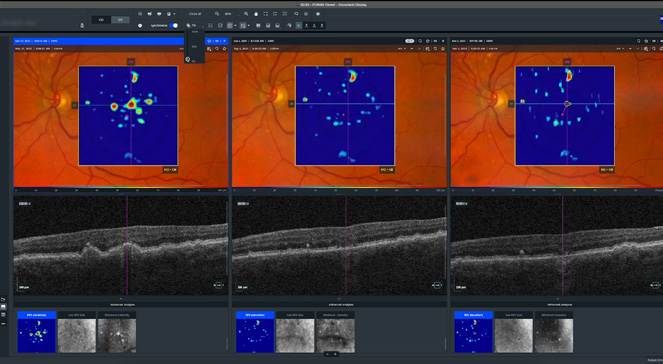This screenshot has height=364, width=663.
Task: Click the color map overlay icon
Action: coord(299,25)
